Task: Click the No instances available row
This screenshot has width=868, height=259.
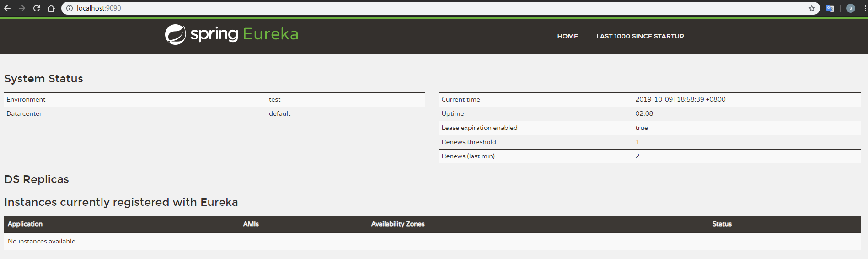Action: click(42, 241)
